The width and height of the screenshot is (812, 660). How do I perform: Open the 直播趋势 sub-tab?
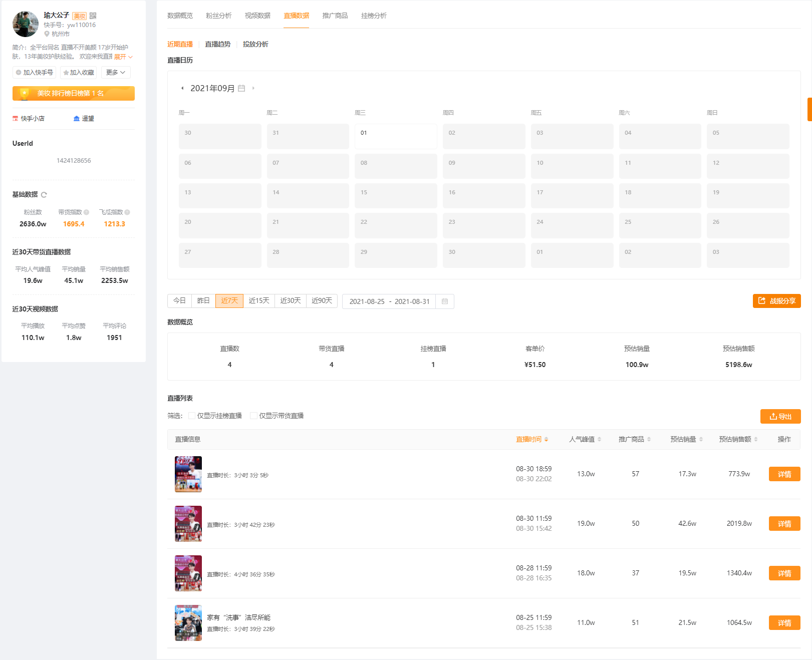218,44
